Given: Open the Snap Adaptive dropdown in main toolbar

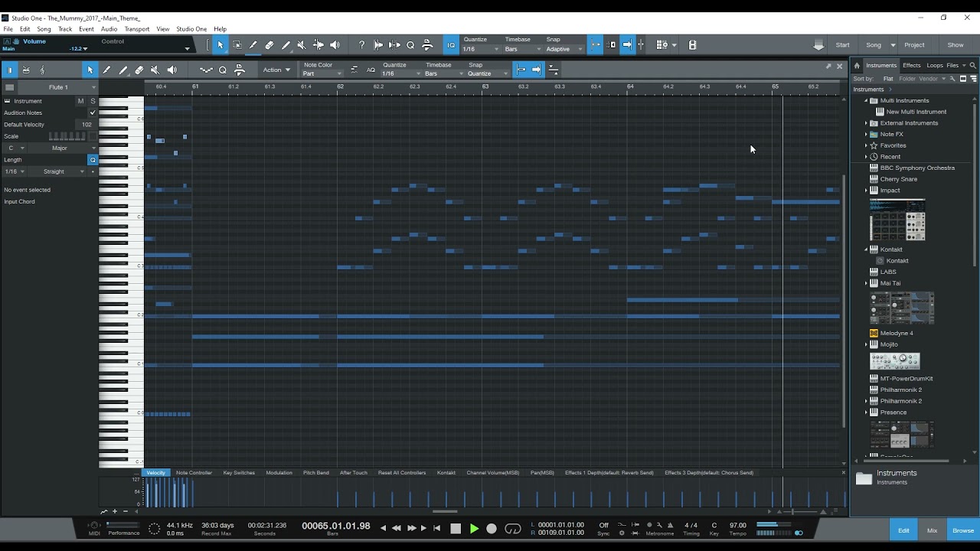Looking at the screenshot, I should (x=563, y=49).
